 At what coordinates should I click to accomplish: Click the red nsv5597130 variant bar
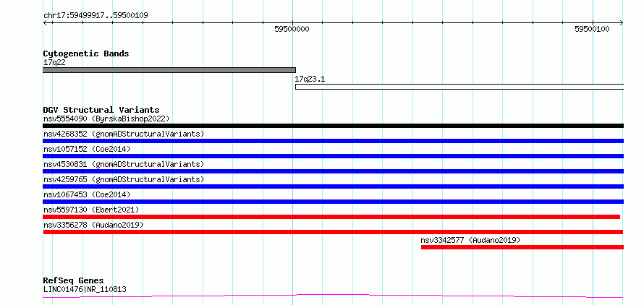(331, 217)
